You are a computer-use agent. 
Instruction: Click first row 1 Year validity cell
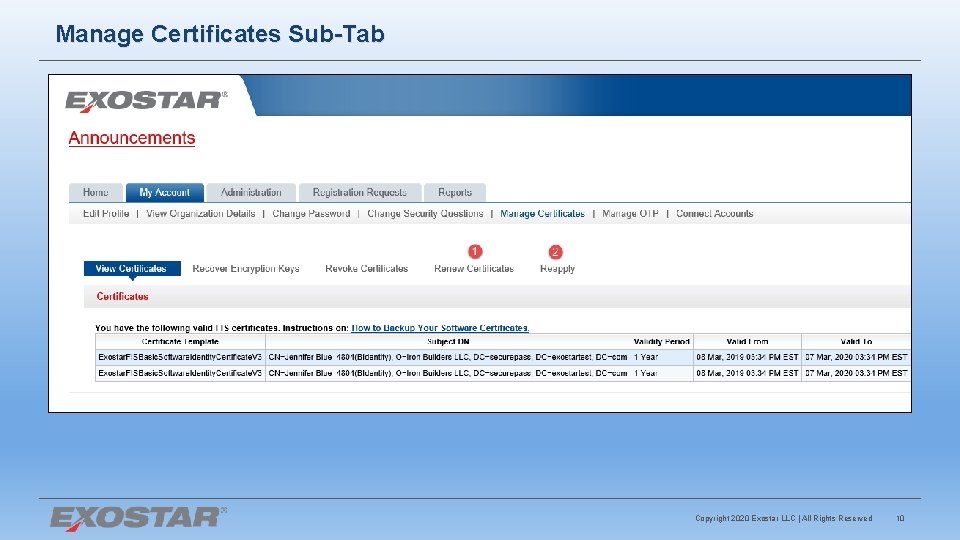click(661, 357)
